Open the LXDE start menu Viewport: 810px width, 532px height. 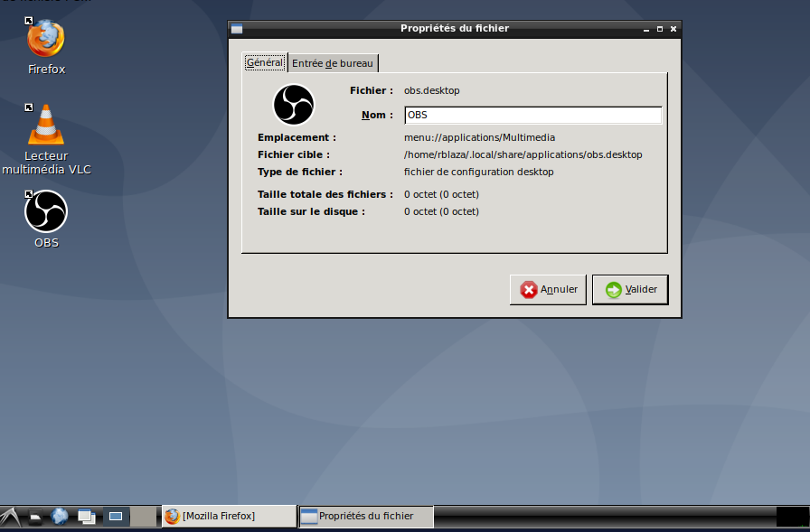(x=10, y=517)
